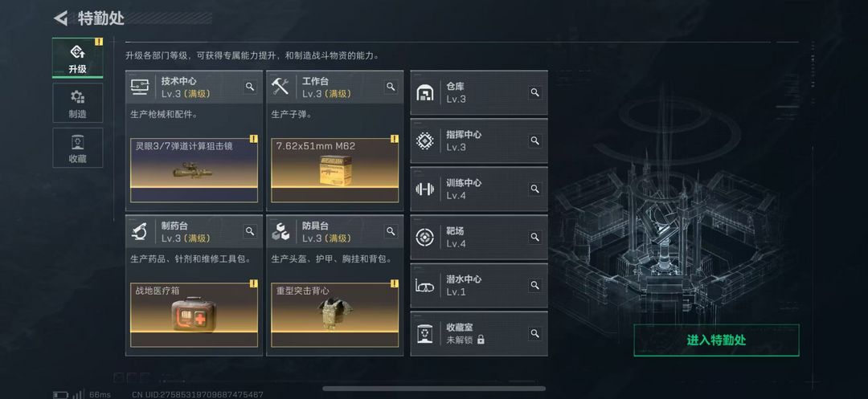Click the 训练中心 dumbbell department icon

click(x=424, y=189)
